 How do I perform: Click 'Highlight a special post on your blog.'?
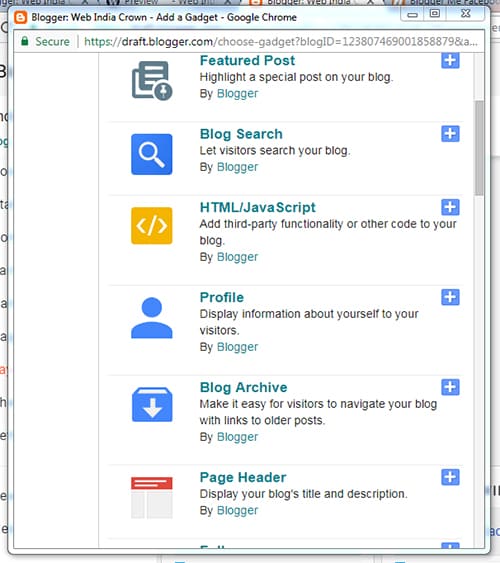point(296,77)
